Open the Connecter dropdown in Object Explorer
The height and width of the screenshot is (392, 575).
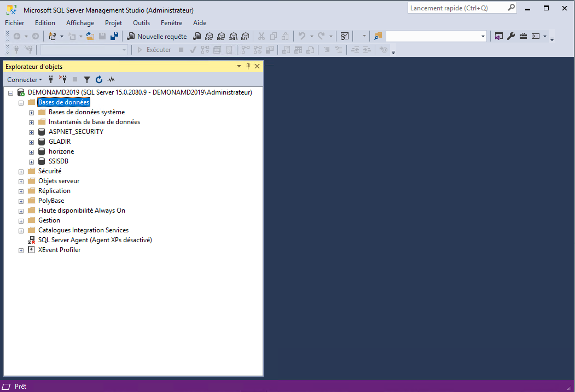25,79
